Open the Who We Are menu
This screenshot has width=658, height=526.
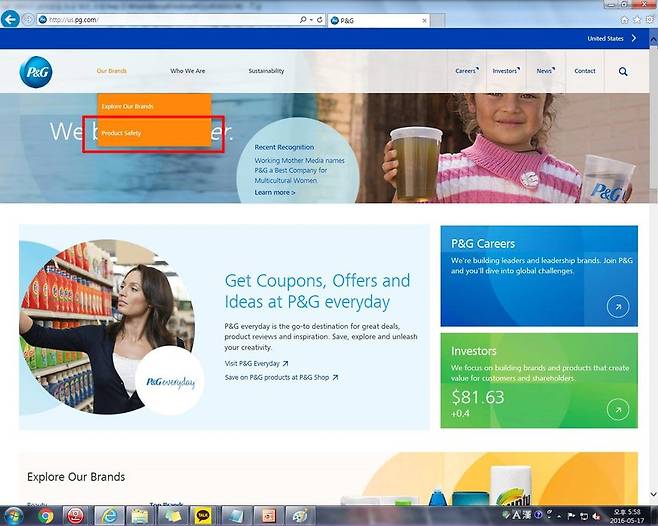[x=188, y=71]
